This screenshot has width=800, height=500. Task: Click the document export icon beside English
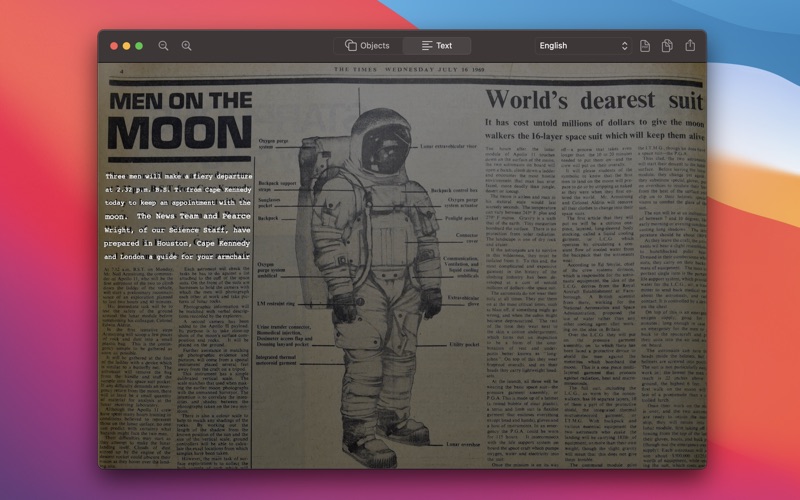[645, 46]
